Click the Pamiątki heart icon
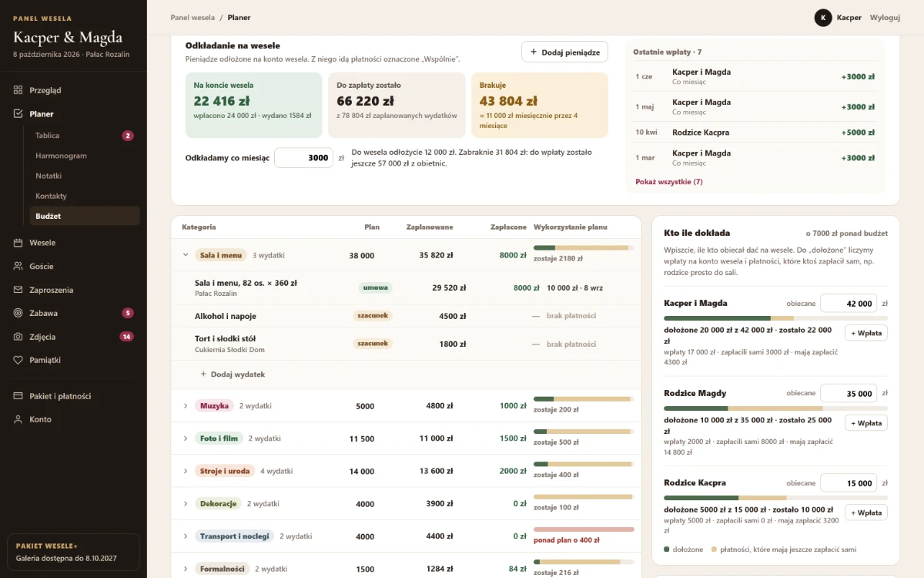This screenshot has height=578, width=924. (18, 360)
